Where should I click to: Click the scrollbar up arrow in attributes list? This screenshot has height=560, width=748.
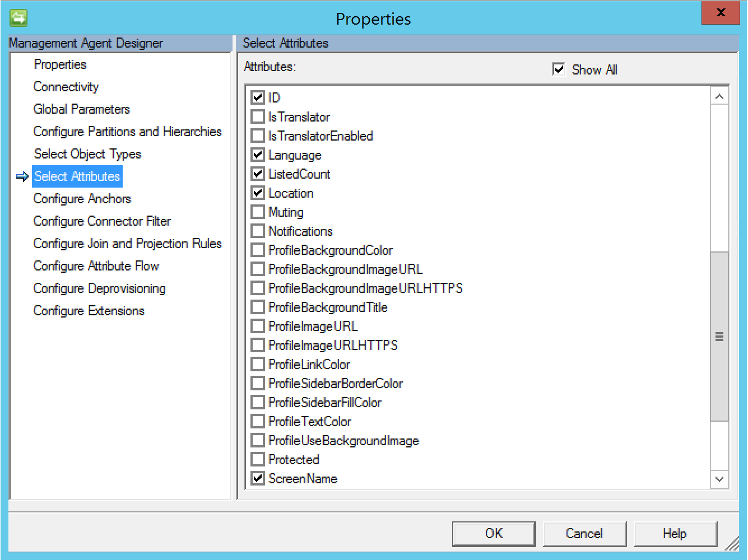(x=719, y=96)
